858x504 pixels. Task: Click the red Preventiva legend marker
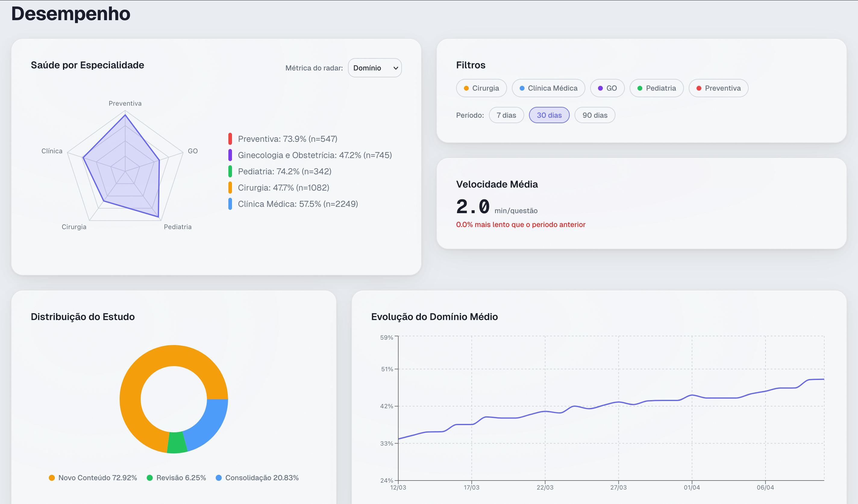coord(230,139)
